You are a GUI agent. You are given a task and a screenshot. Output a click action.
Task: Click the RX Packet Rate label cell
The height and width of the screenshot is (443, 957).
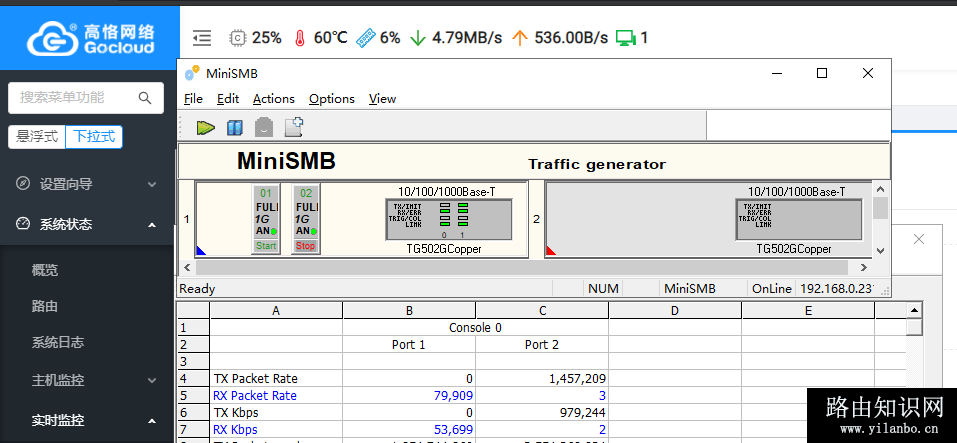pos(276,395)
